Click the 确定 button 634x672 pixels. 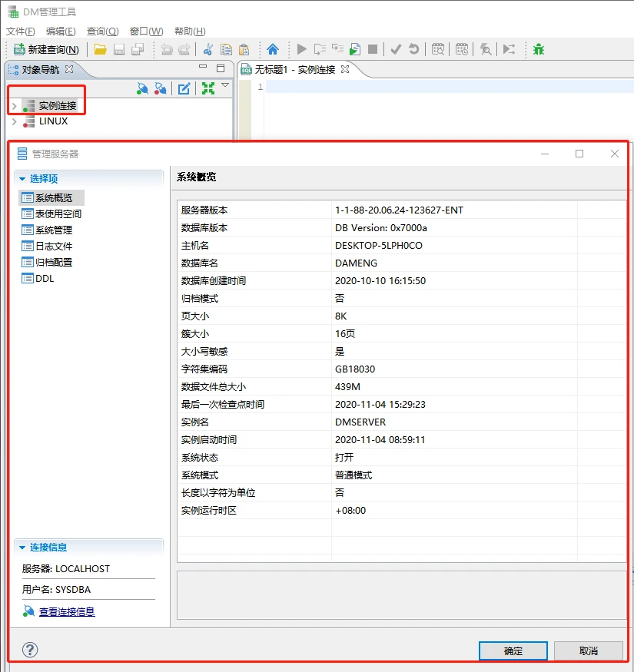513,650
